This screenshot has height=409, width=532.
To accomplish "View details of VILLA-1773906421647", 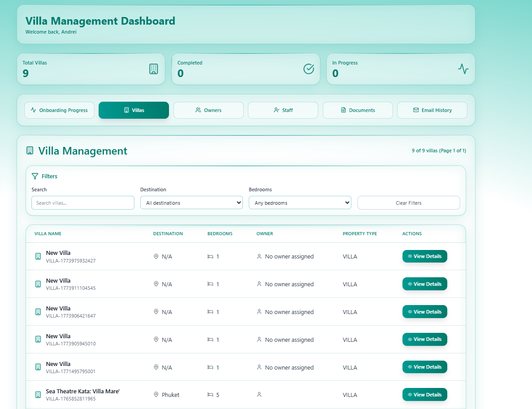I will (425, 312).
